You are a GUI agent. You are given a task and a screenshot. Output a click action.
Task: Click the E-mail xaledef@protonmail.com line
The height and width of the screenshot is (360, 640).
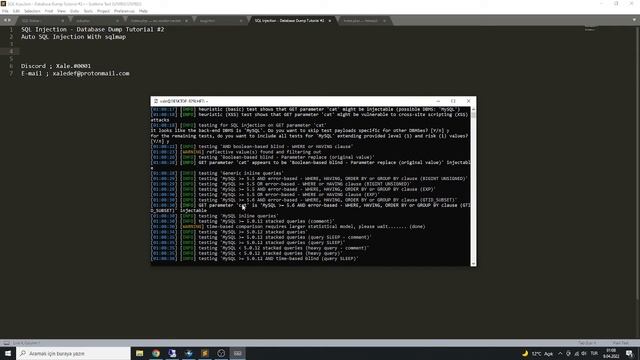point(75,73)
